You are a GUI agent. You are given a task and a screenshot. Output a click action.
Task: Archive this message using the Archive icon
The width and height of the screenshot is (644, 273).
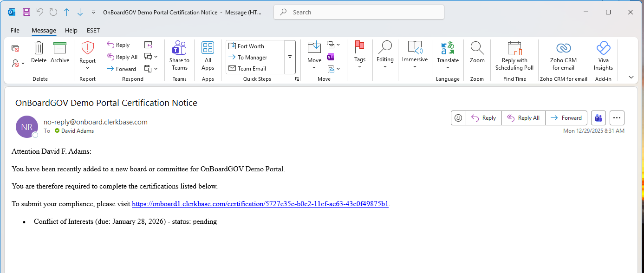(60, 52)
